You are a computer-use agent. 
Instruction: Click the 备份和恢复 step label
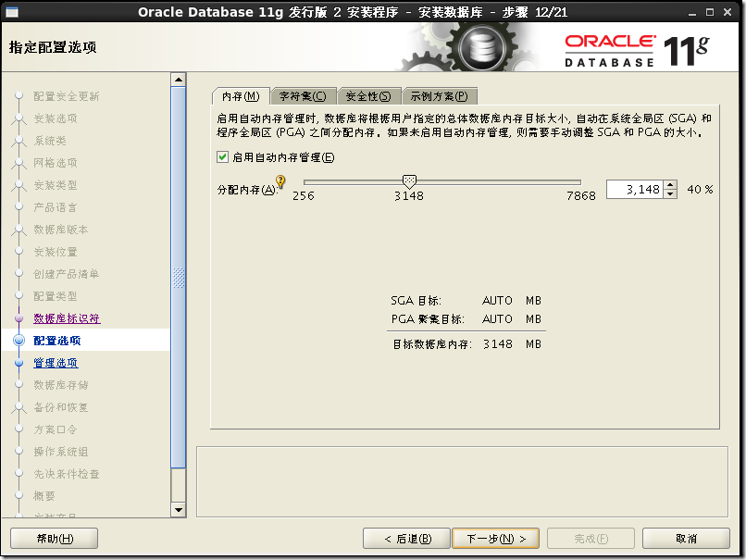pyautogui.click(x=61, y=407)
